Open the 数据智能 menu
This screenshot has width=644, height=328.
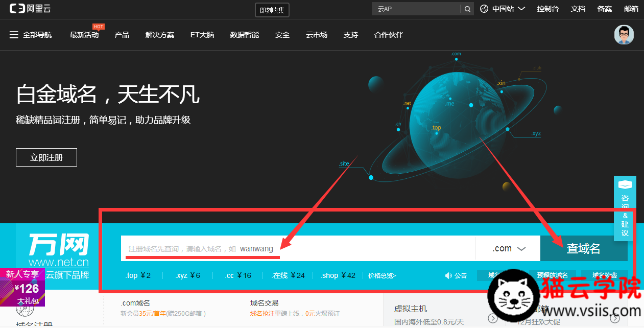pyautogui.click(x=245, y=35)
